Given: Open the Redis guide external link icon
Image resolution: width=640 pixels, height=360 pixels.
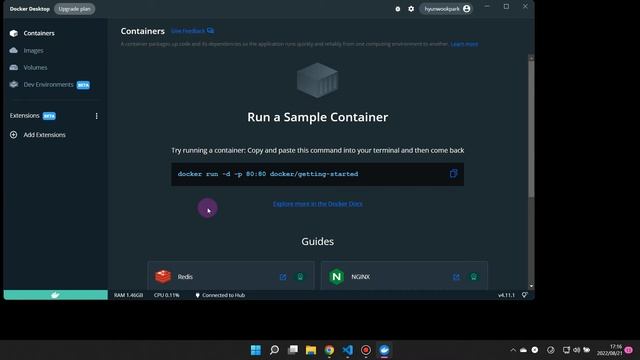Looking at the screenshot, I should pyautogui.click(x=283, y=277).
